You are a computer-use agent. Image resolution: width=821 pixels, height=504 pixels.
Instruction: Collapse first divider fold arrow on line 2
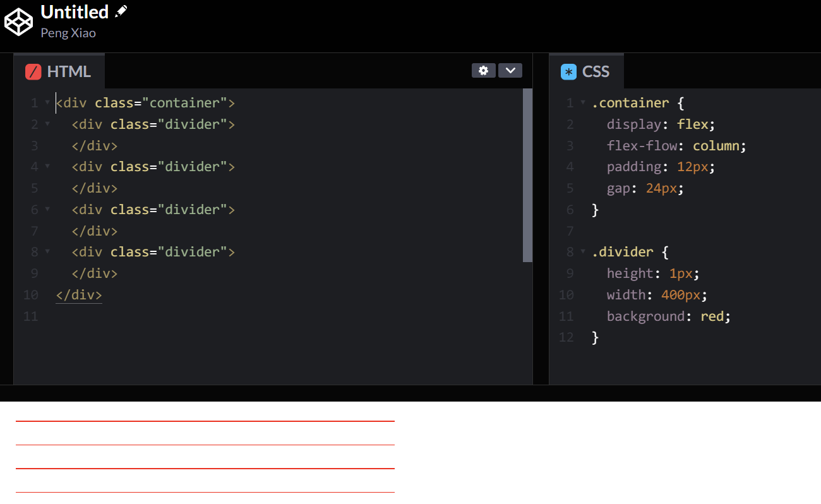pyautogui.click(x=47, y=124)
